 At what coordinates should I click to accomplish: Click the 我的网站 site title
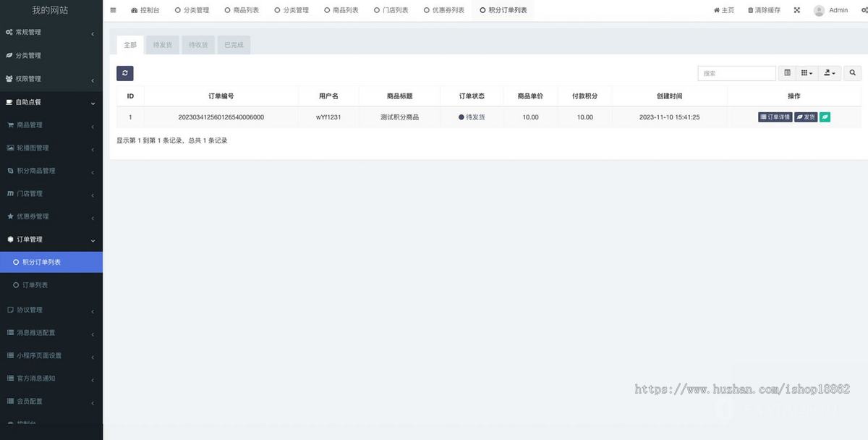tap(51, 10)
